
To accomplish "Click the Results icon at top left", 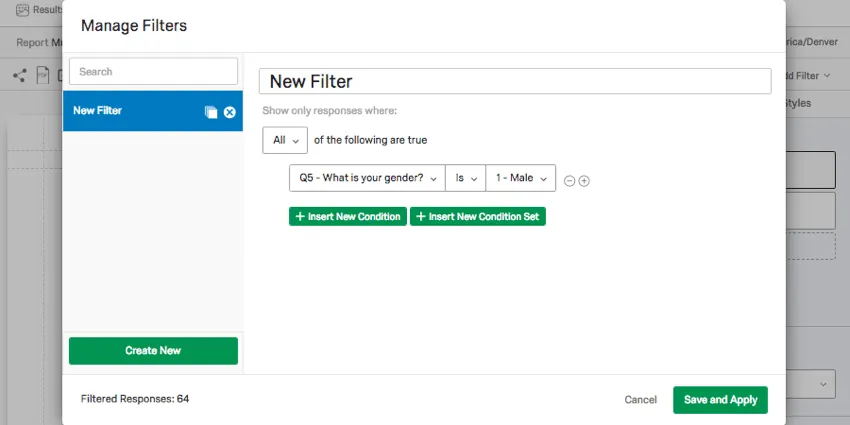I will 24,9.
